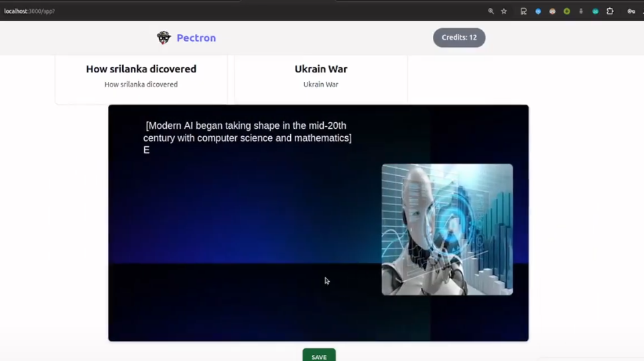Click the extension icon left of the blue one
644x361 pixels.
(x=523, y=11)
